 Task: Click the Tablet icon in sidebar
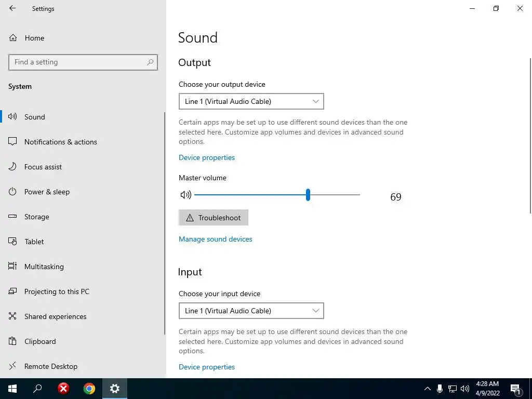12,241
